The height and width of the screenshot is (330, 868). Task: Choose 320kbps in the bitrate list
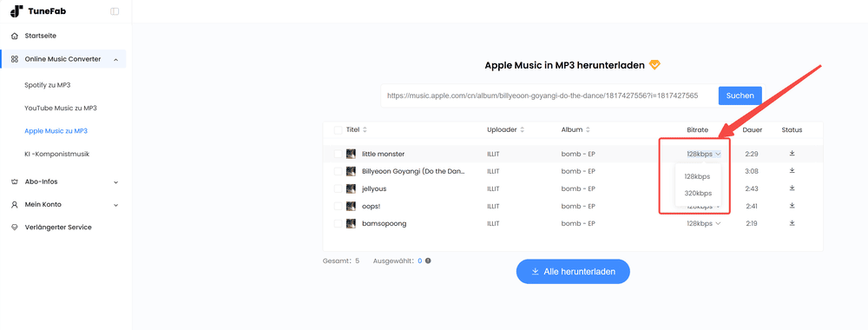tap(698, 194)
